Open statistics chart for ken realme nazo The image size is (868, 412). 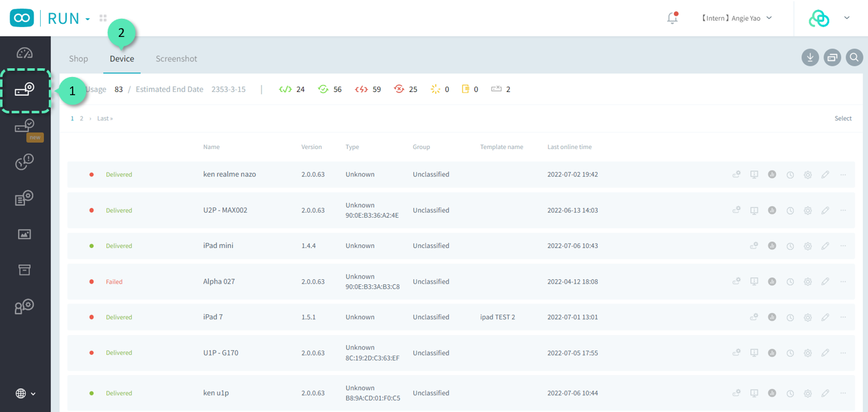772,175
